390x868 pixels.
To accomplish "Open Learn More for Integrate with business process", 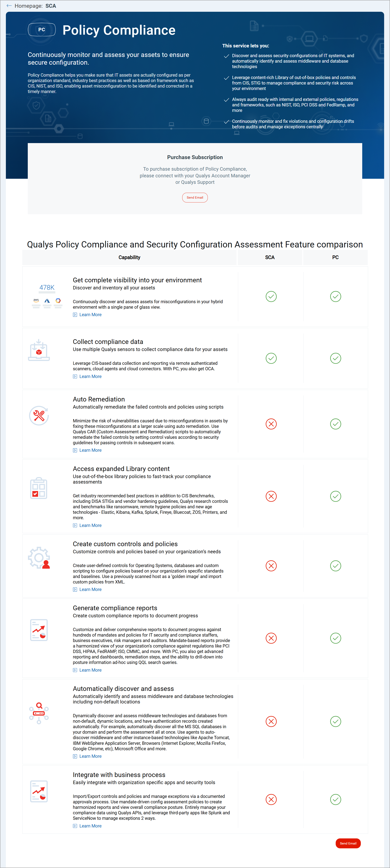I will pyautogui.click(x=90, y=826).
